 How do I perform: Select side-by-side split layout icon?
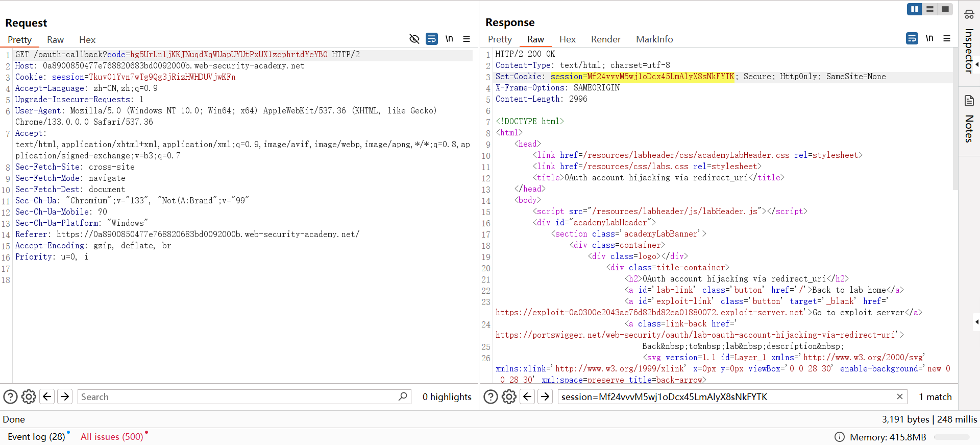click(914, 9)
